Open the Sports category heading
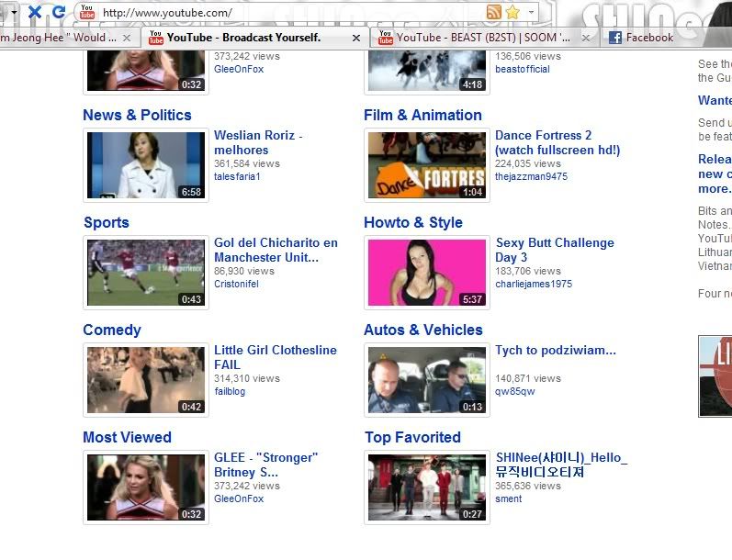Image resolution: width=732 pixels, height=560 pixels. click(107, 222)
